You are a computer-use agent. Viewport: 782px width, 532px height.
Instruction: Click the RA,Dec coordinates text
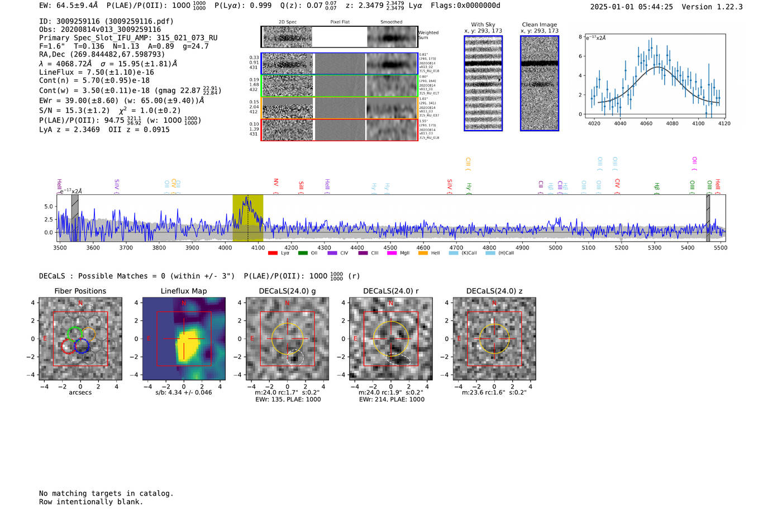pos(102,54)
